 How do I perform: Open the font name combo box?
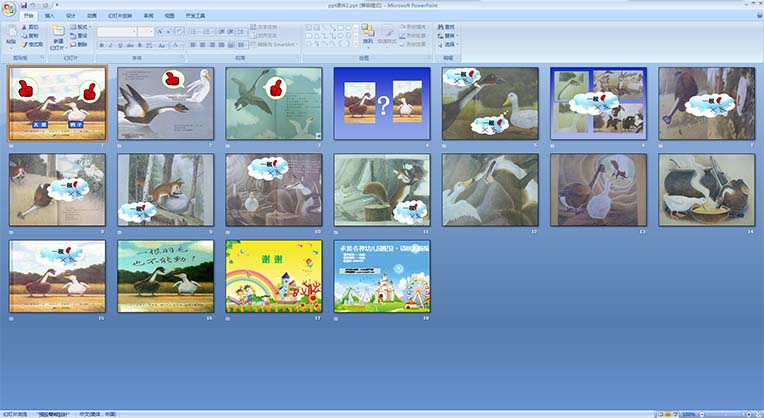(x=117, y=32)
